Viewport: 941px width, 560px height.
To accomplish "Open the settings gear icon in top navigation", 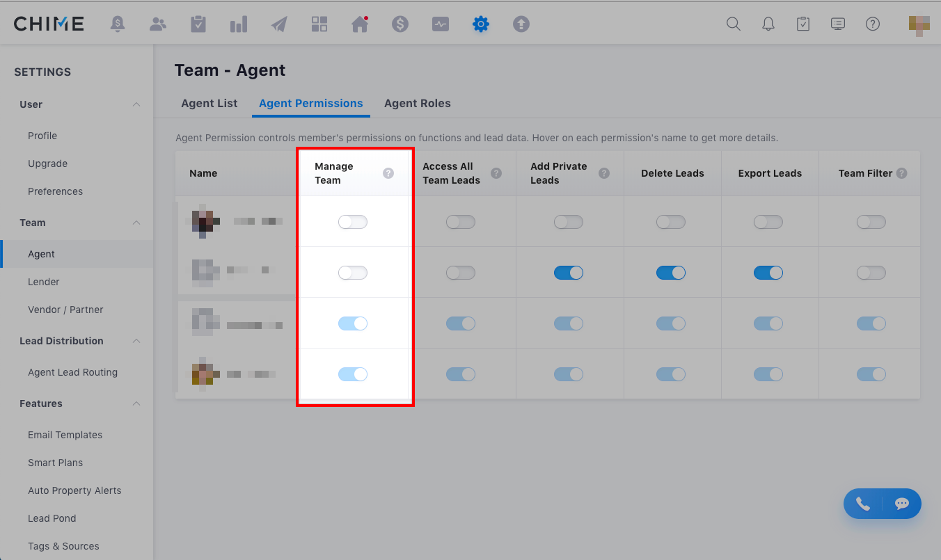I will pos(480,24).
